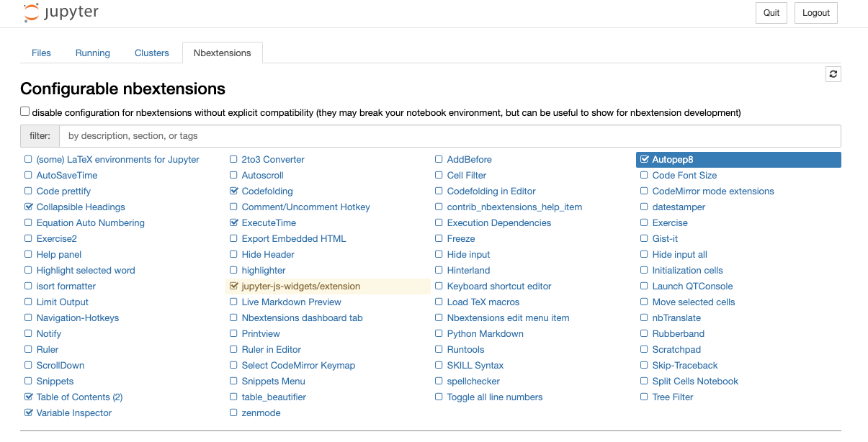The width and height of the screenshot is (868, 442).
Task: Open the Running tab
Action: pyautogui.click(x=93, y=53)
